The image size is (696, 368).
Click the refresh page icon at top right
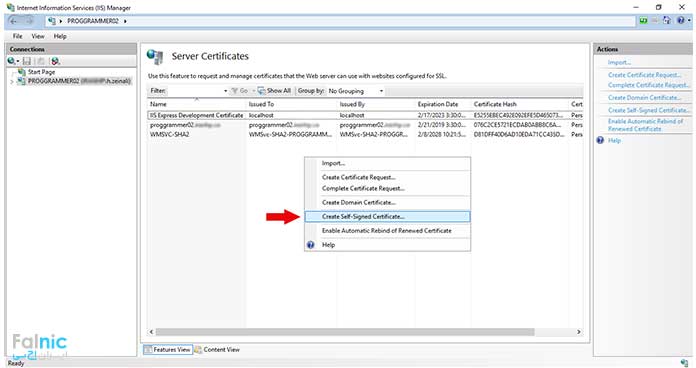643,20
